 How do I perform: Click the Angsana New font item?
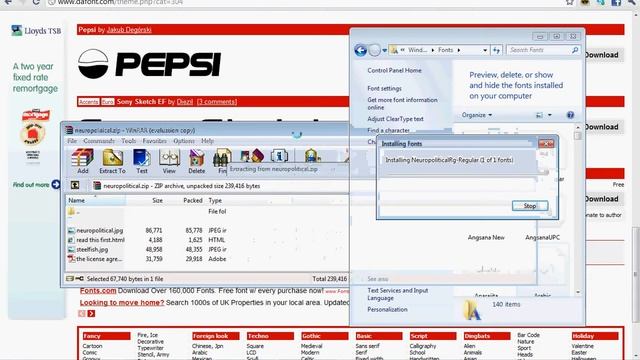486,237
